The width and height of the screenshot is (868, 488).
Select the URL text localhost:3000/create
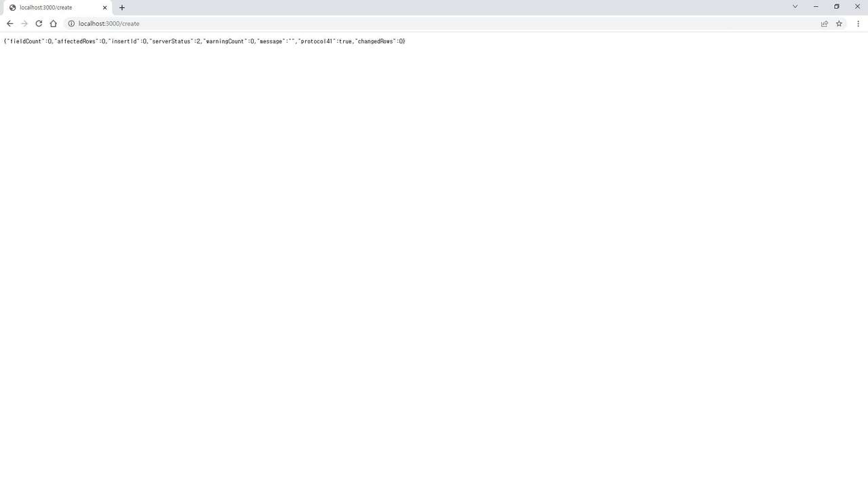[x=108, y=23]
